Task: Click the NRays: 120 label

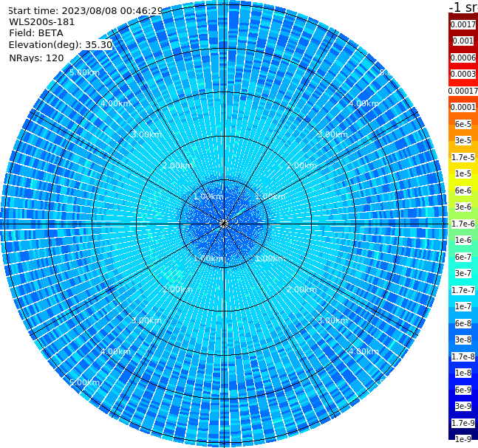Action: click(36, 58)
